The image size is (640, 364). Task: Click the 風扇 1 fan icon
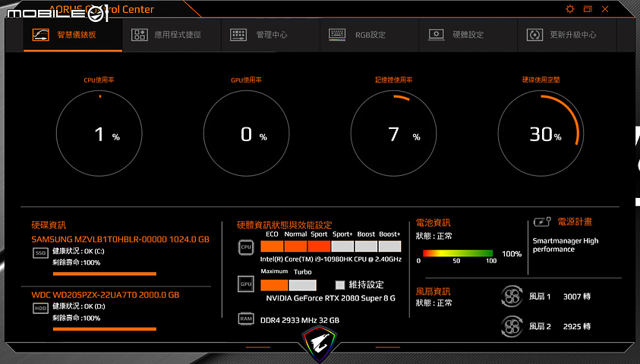[512, 297]
